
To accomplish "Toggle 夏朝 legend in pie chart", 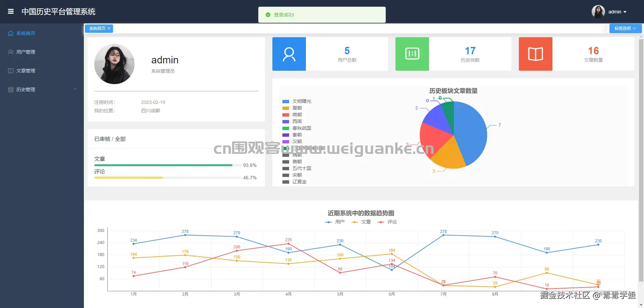I will [292, 108].
